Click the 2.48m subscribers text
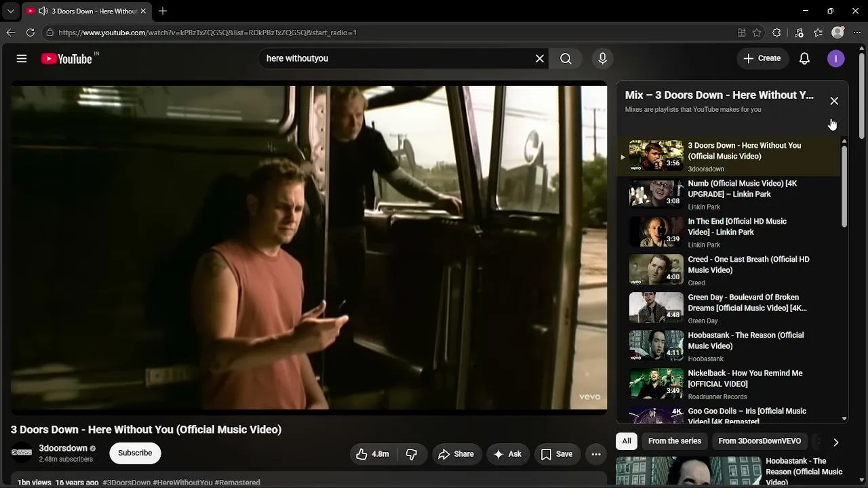This screenshot has height=488, width=868. [x=66, y=460]
